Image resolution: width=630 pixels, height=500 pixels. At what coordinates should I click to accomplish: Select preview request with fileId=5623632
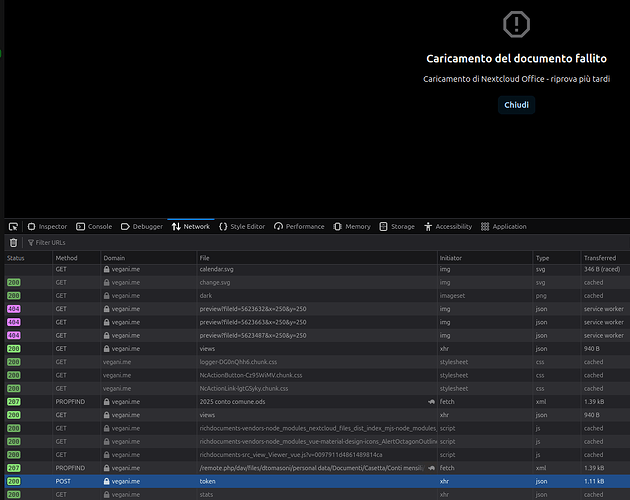[x=317, y=309]
